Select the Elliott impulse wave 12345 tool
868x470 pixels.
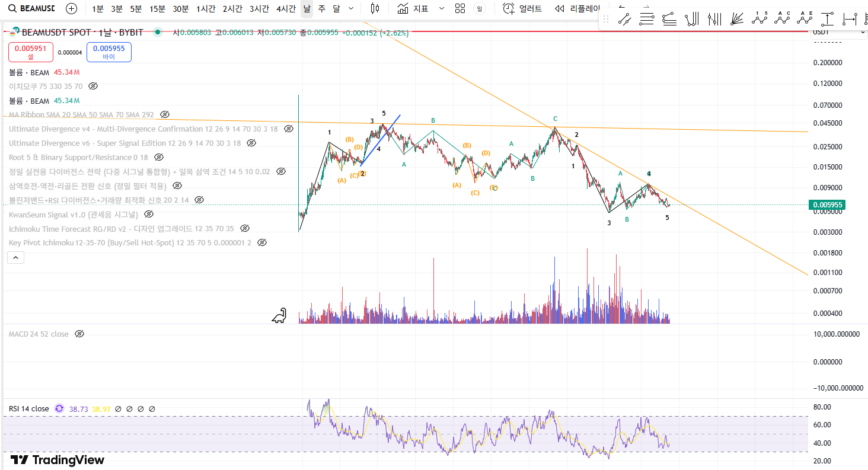point(759,18)
